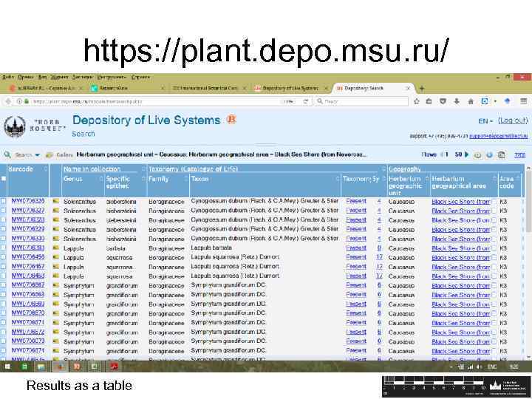Switch to the second browser tab with teal icon
This screenshot has width=532, height=399.
[x=127, y=88]
